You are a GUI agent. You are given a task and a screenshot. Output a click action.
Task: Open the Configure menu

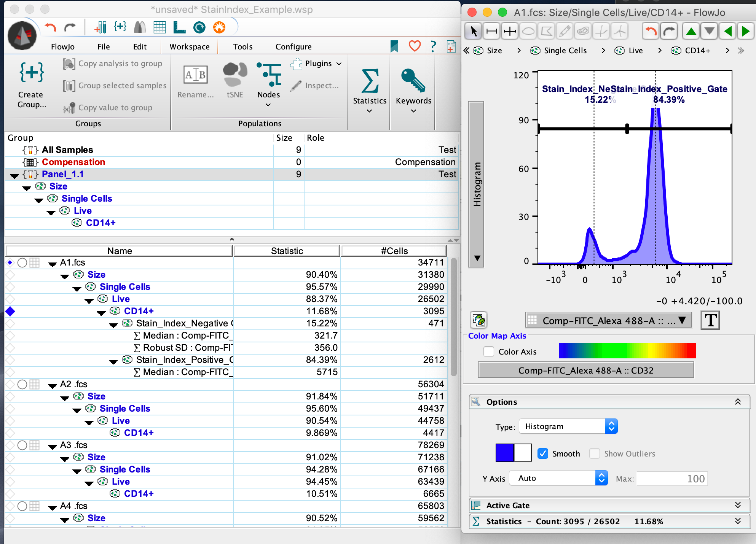(x=293, y=46)
